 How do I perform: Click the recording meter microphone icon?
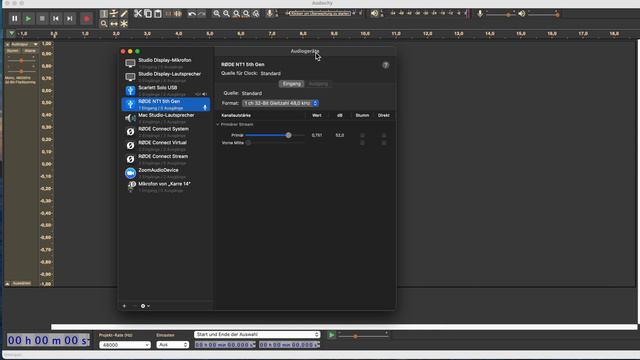point(269,13)
